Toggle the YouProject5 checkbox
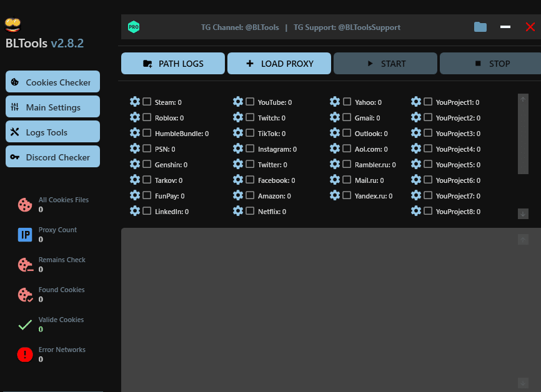The width and height of the screenshot is (541, 392). click(428, 164)
